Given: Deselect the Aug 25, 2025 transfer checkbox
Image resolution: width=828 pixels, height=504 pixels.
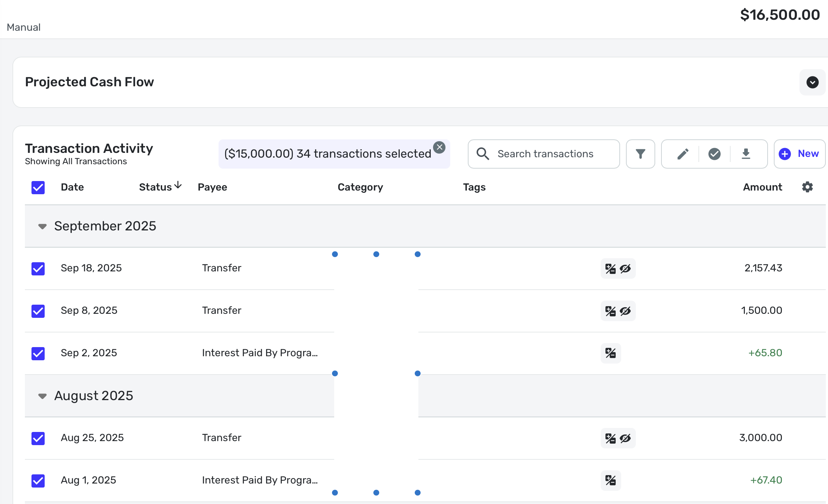Looking at the screenshot, I should pyautogui.click(x=38, y=438).
